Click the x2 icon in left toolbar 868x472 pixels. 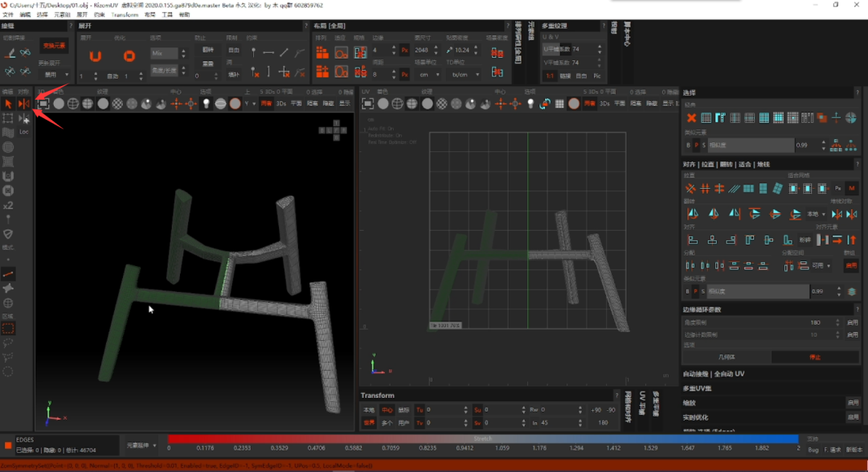point(8,206)
